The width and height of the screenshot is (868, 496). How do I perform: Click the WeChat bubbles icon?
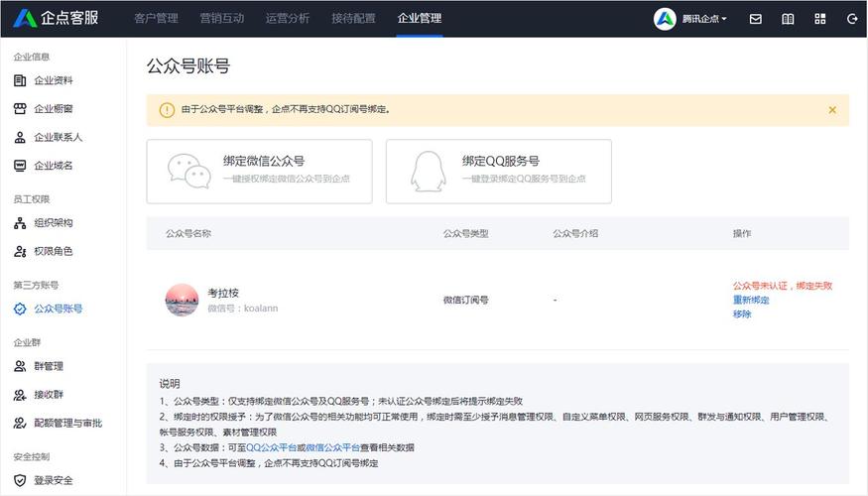[x=188, y=171]
